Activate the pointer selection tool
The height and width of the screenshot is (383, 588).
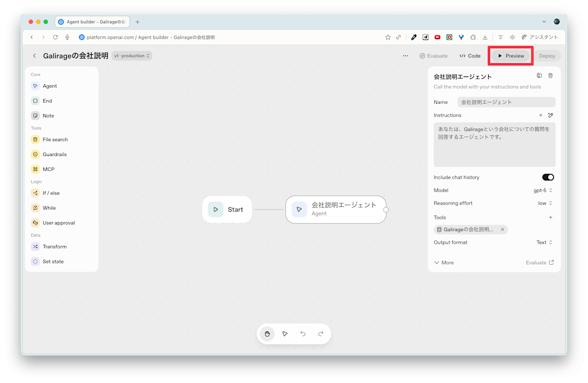(285, 334)
